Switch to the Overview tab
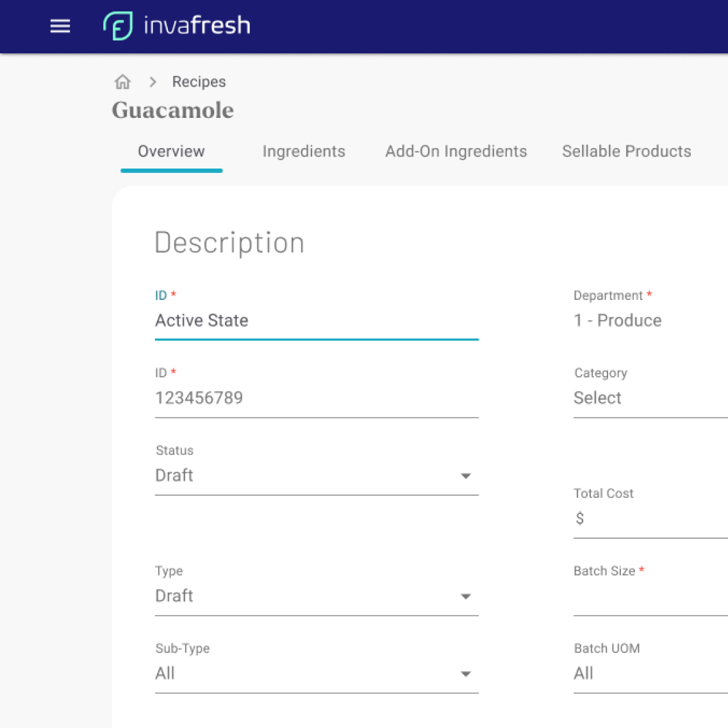The image size is (728, 728). pyautogui.click(x=171, y=152)
